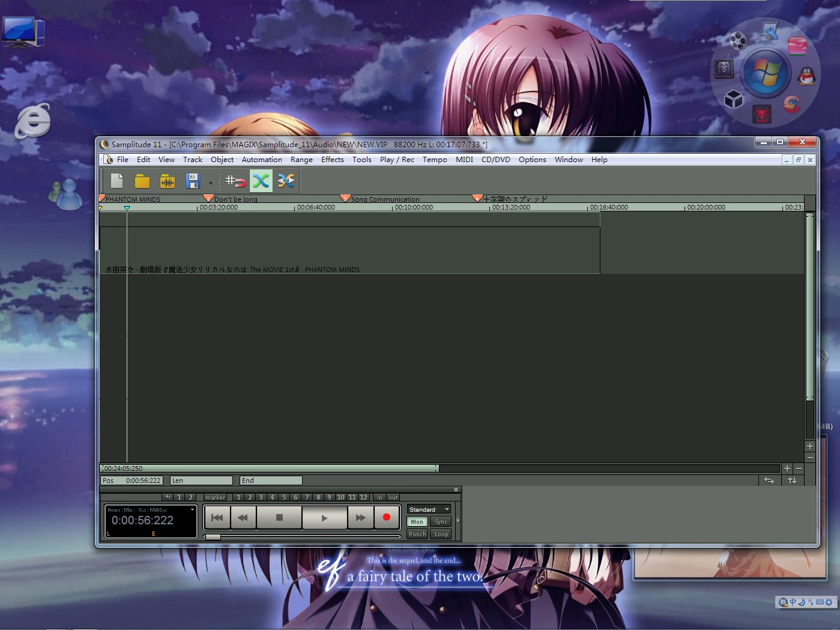The width and height of the screenshot is (840, 630).
Task: Click the horizontal arrows icon in the status row
Action: [769, 480]
